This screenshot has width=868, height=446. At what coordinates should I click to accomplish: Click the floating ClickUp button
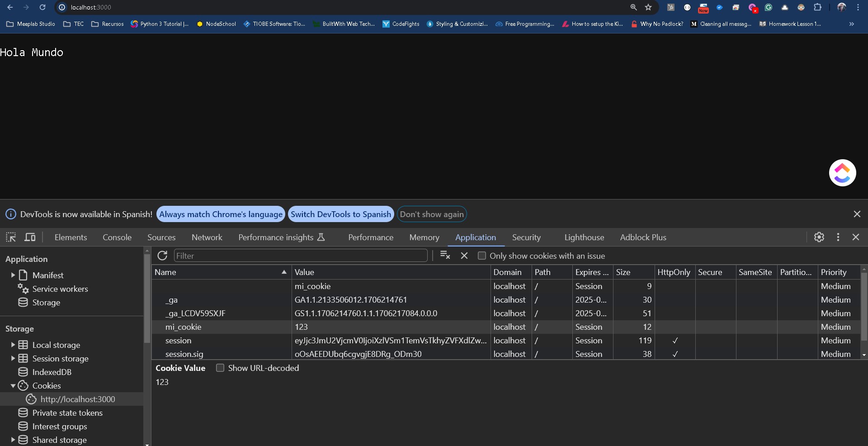point(842,173)
